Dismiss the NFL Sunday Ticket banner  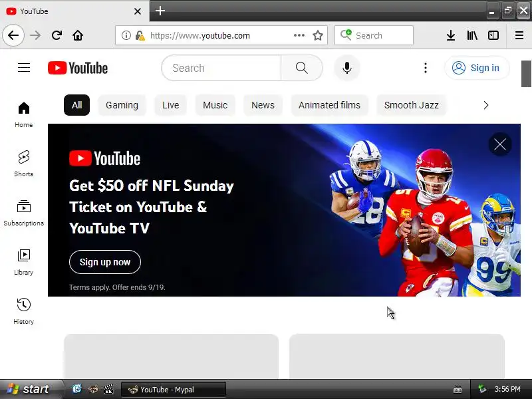[x=500, y=144]
